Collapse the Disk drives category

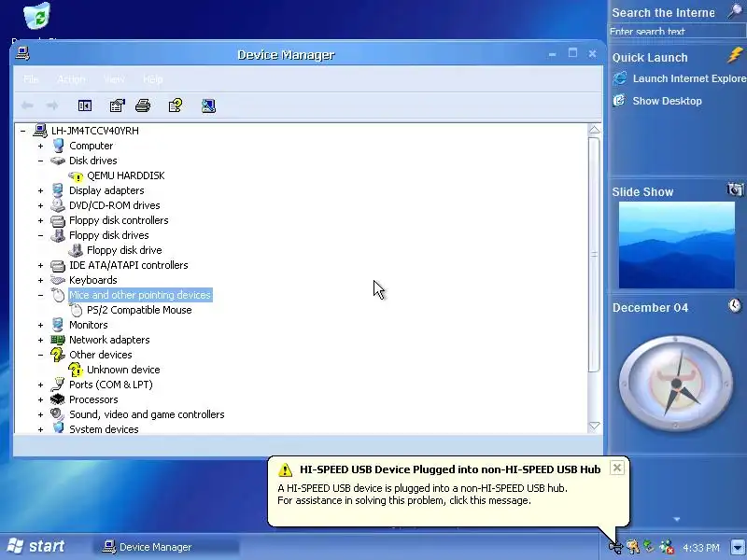(x=40, y=161)
